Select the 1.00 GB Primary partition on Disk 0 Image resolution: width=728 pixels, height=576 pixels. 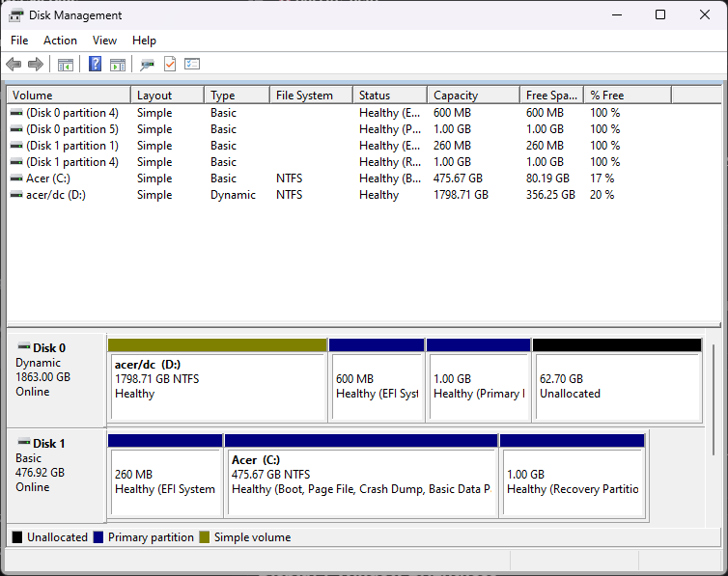[x=479, y=380]
